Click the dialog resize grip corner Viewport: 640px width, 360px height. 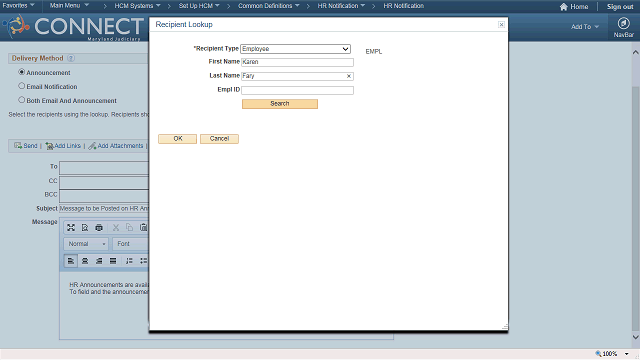click(505, 327)
